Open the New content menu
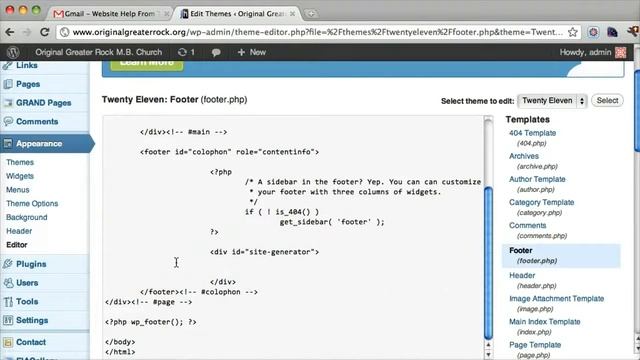This screenshot has width=640, height=360. click(251, 52)
